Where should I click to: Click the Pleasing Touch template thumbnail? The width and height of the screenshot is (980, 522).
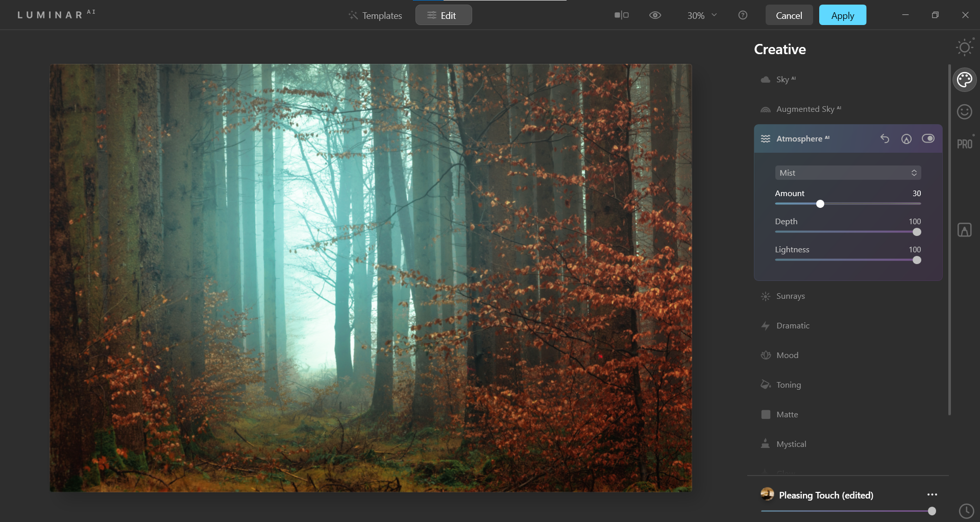coord(767,494)
